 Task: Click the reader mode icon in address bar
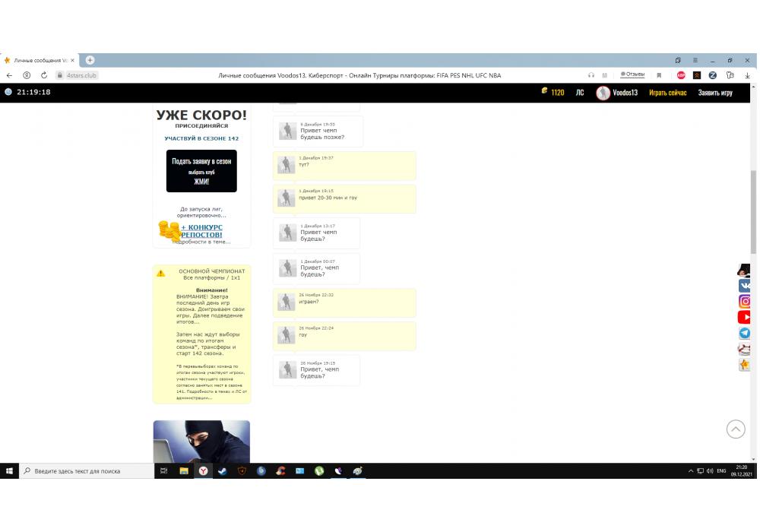[x=604, y=75]
